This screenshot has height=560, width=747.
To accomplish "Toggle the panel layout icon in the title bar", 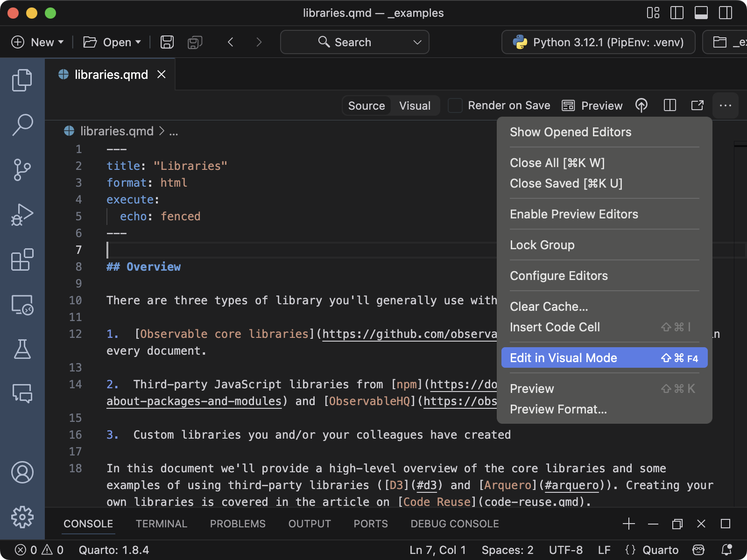I will click(x=701, y=13).
